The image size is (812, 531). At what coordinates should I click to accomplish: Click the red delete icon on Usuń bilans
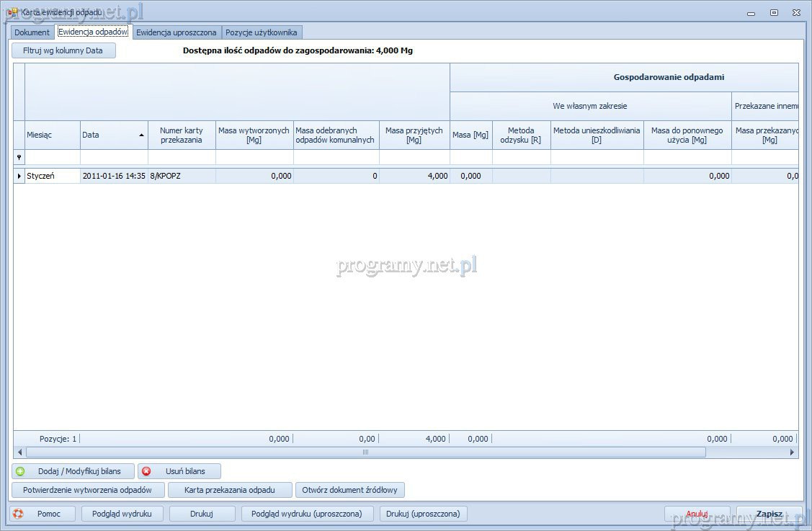[x=146, y=471]
